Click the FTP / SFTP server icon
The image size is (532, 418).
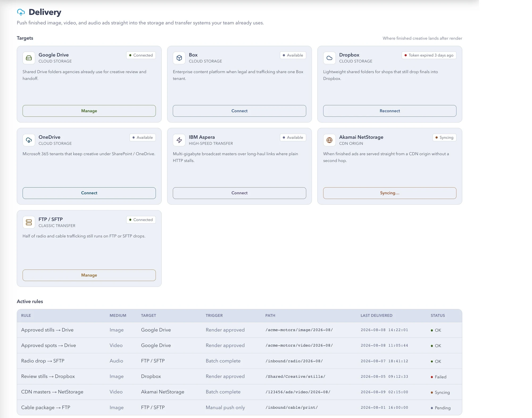coord(29,222)
